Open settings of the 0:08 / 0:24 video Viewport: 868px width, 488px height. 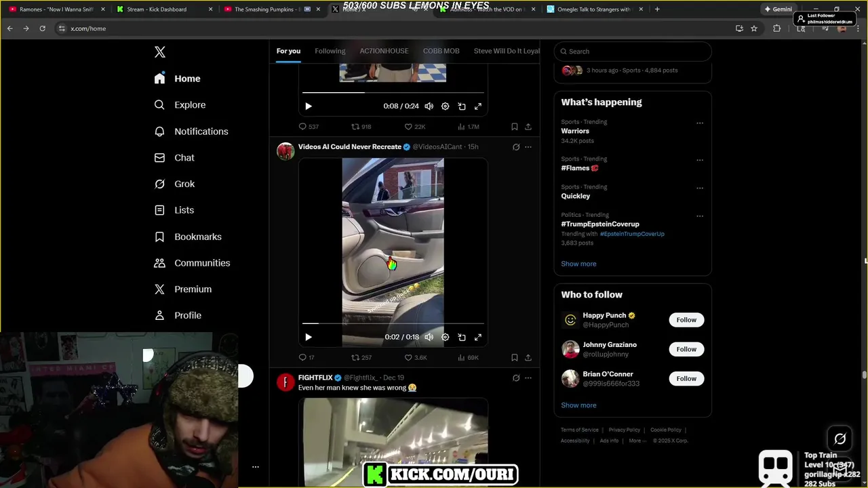(445, 106)
